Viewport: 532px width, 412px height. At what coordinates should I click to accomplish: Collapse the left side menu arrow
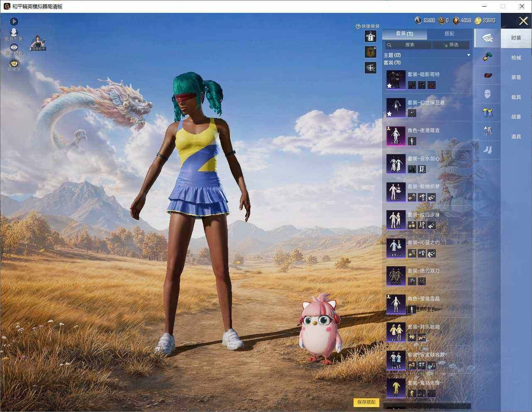pos(14,21)
